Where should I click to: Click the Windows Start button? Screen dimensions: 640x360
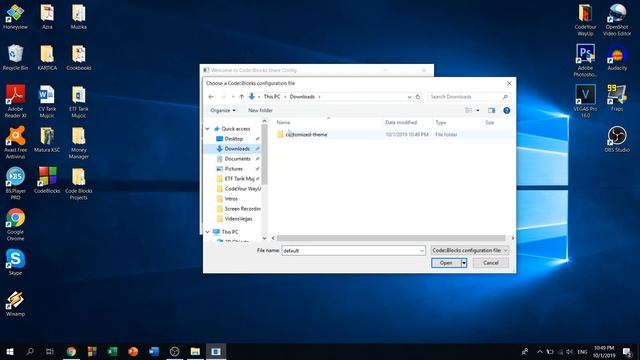(x=10, y=351)
